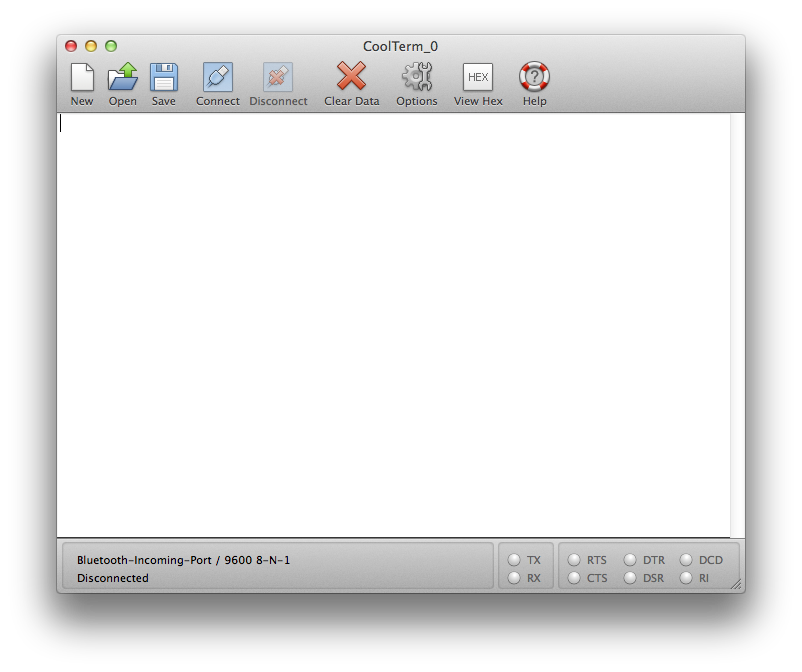The width and height of the screenshot is (802, 672).
Task: Click the 'Bluetooth-Incoming-Port / 9600 8-N-1' status text
Action: coord(183,560)
